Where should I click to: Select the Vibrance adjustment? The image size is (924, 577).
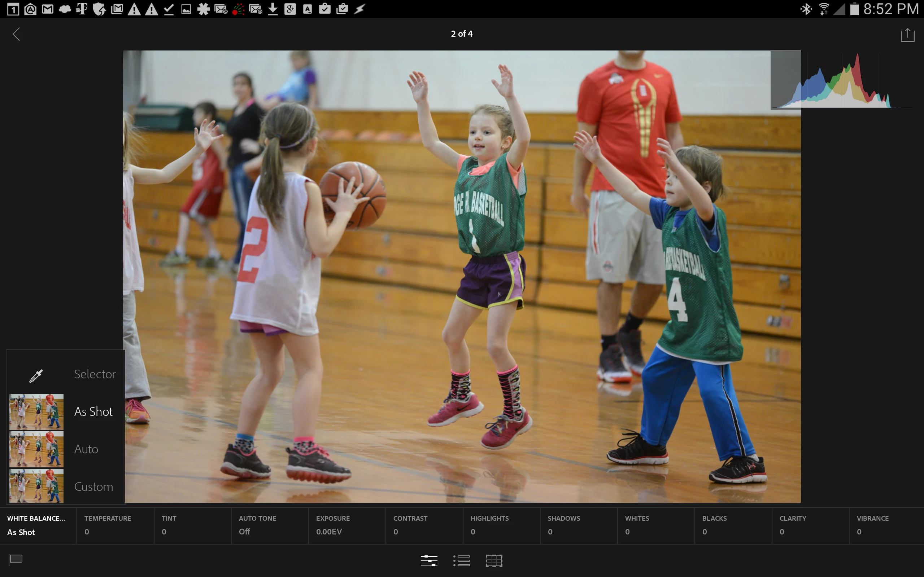[886, 525]
